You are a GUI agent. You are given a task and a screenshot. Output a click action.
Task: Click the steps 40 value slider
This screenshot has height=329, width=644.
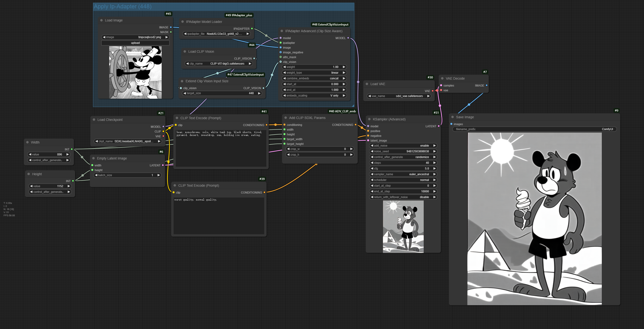[403, 163]
